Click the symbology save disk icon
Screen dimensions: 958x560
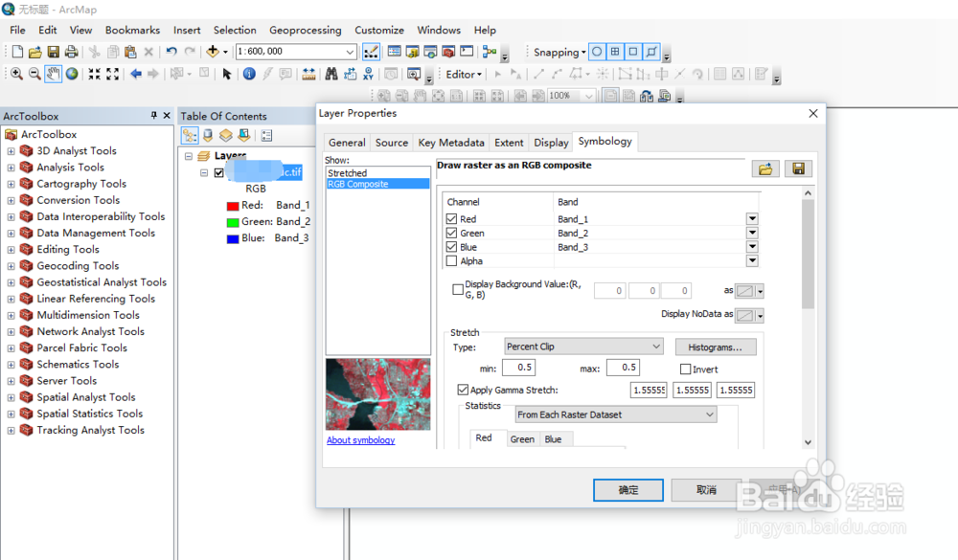pyautogui.click(x=799, y=168)
